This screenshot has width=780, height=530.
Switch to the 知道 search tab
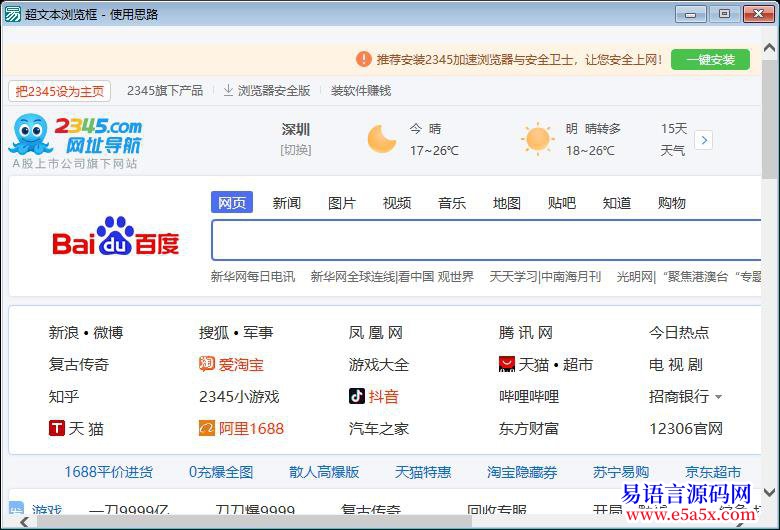(617, 203)
